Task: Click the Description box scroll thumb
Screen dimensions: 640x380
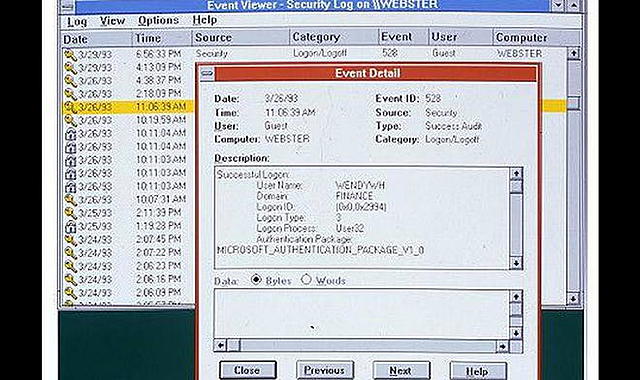Action: coord(516,187)
